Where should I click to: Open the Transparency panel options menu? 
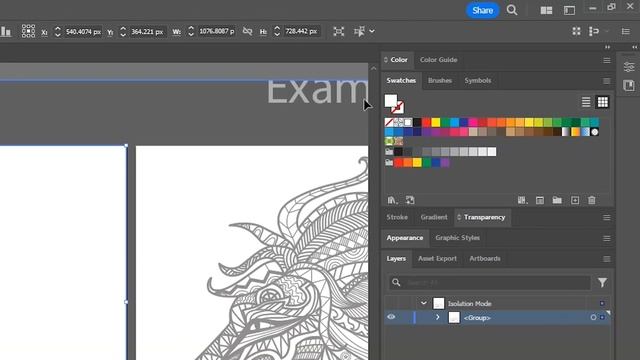click(607, 218)
